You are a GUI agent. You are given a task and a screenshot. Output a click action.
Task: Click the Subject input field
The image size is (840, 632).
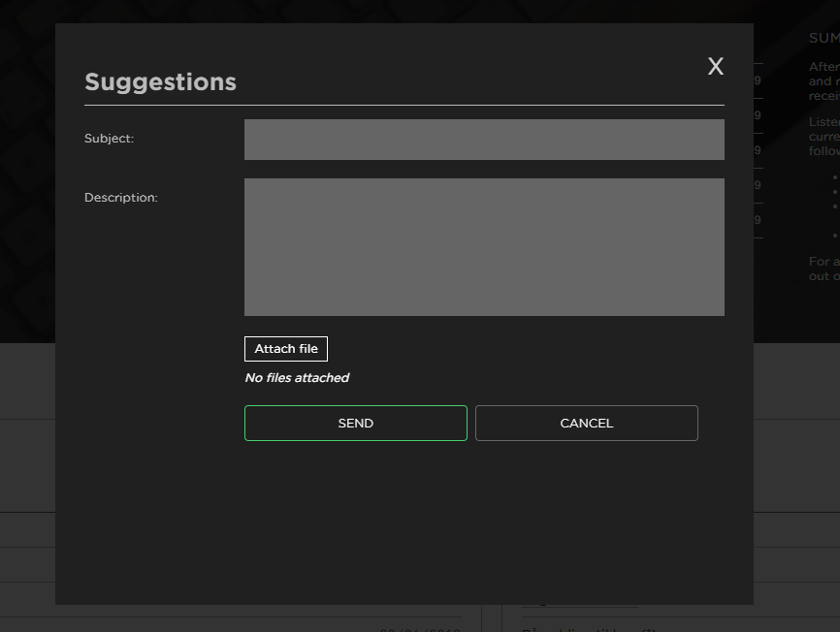coord(484,140)
